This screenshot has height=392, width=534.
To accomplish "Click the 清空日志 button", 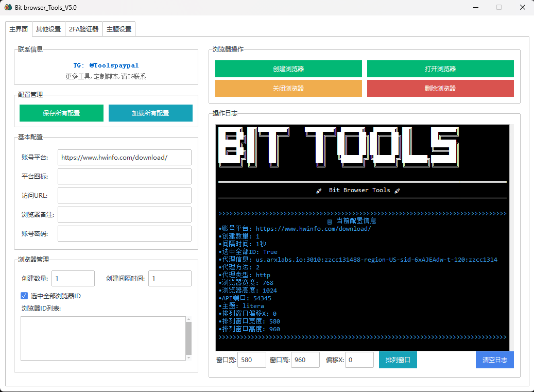I will (494, 360).
